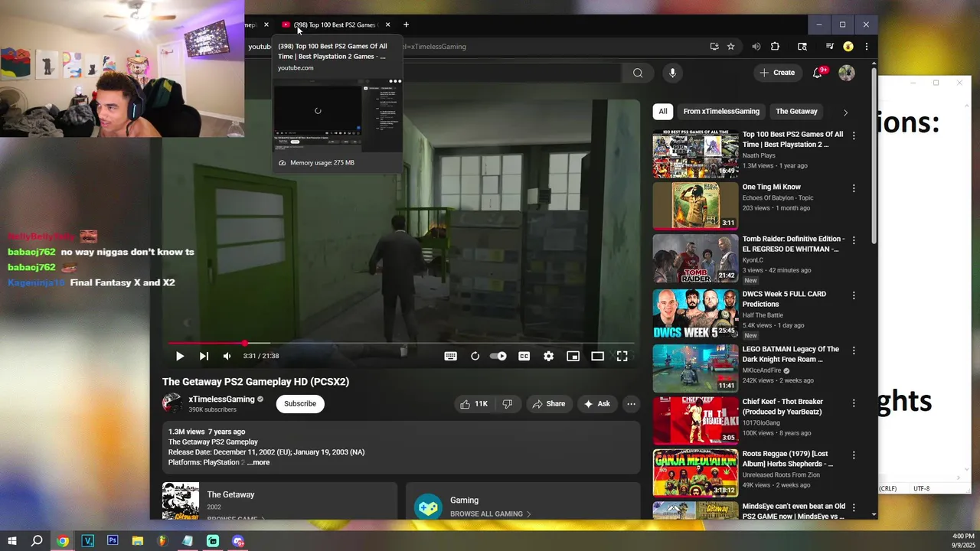Open options for One Ting Mi Know

click(854, 188)
